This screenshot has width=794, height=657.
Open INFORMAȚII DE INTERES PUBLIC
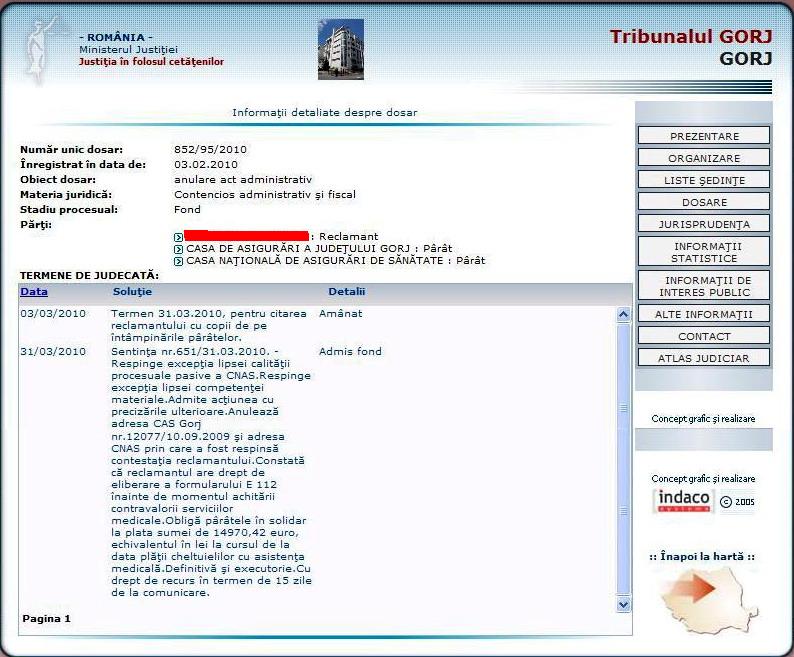(x=704, y=286)
